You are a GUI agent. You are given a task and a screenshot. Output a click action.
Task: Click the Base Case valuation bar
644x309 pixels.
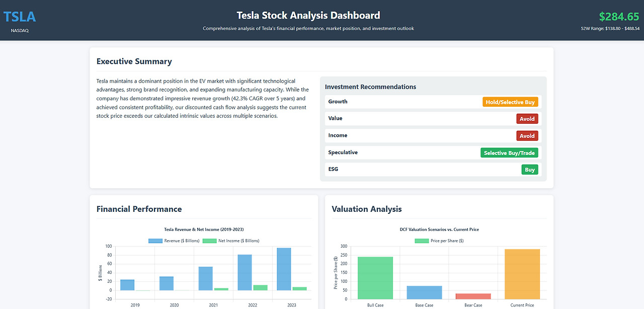pyautogui.click(x=424, y=292)
